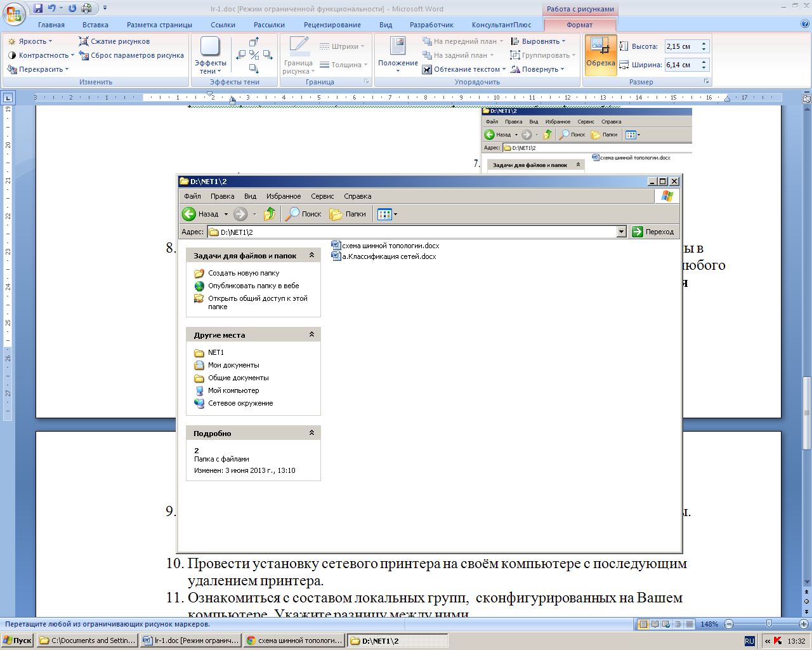The height and width of the screenshot is (650, 812).
Task: Click Переход go button in Explorer
Action: 653,232
